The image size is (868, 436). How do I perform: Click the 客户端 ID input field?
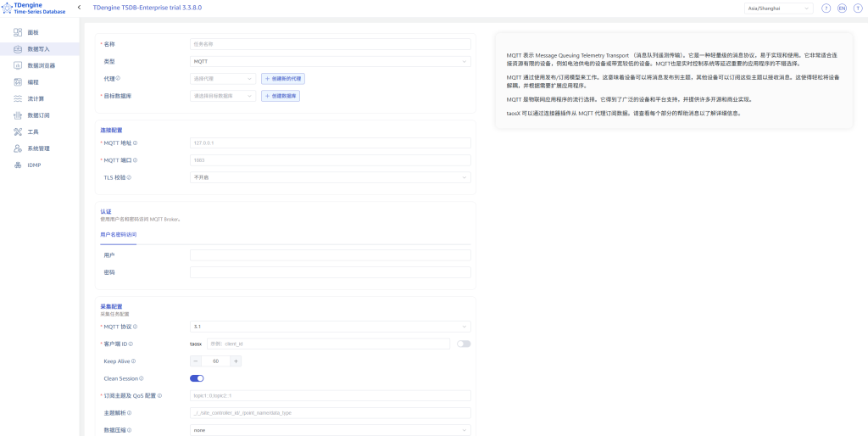pyautogui.click(x=328, y=344)
